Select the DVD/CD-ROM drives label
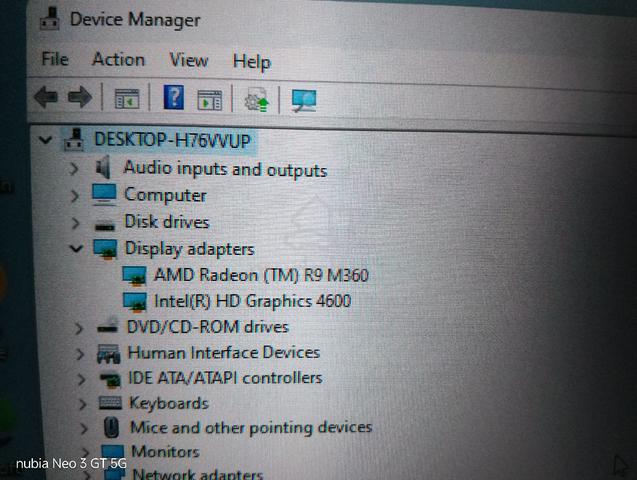This screenshot has width=637, height=480. tap(208, 327)
